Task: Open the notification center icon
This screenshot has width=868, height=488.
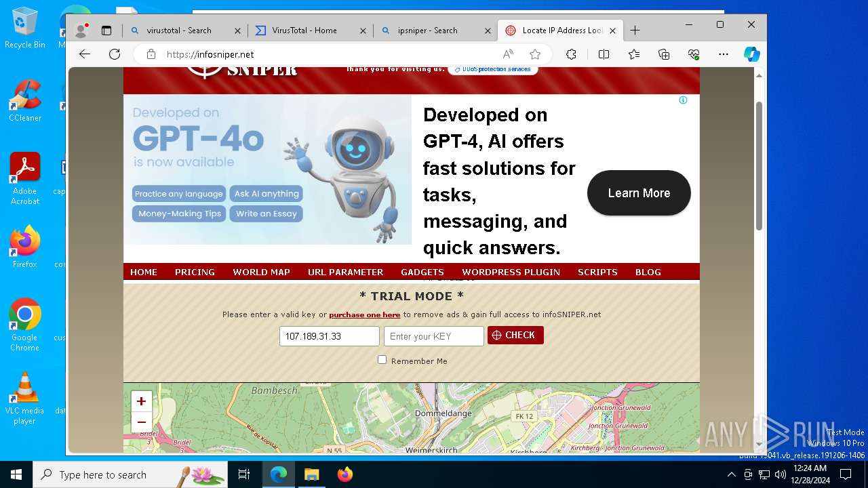Action: [x=846, y=474]
